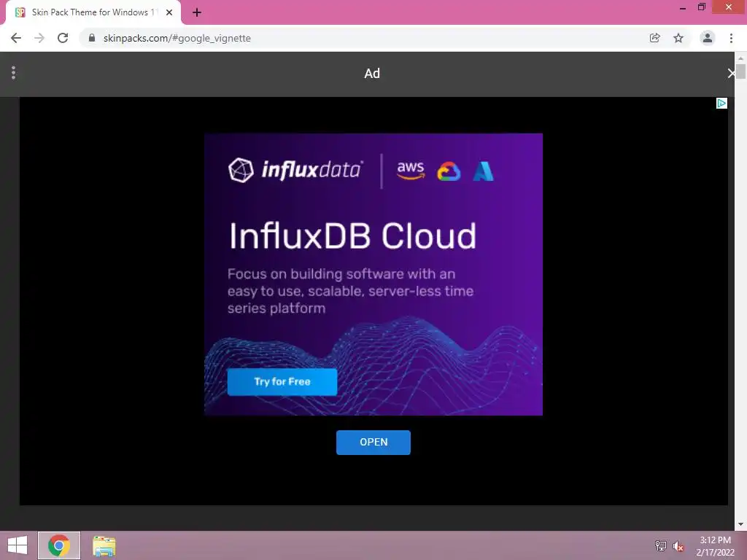View site information via the lock icon
747x560 pixels.
pos(92,38)
